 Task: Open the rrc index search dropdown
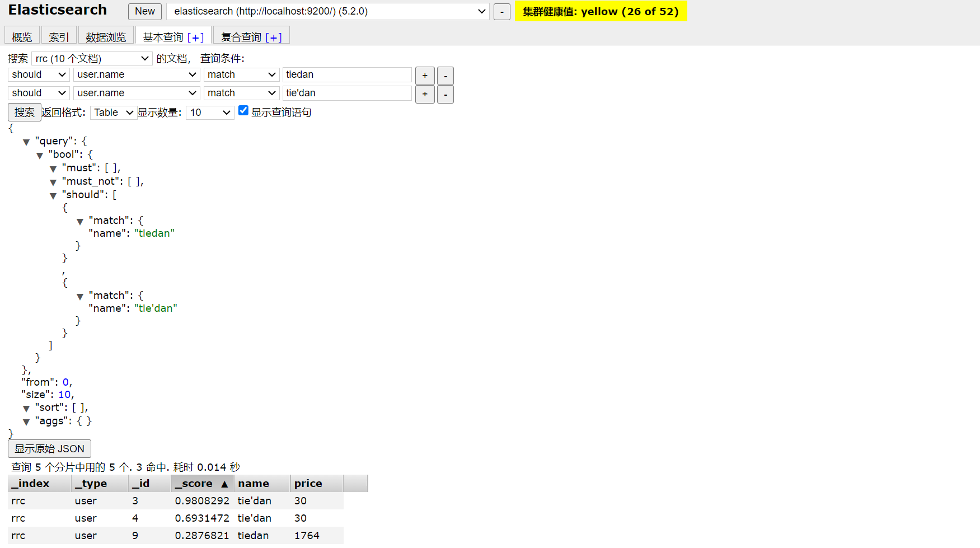pos(92,58)
